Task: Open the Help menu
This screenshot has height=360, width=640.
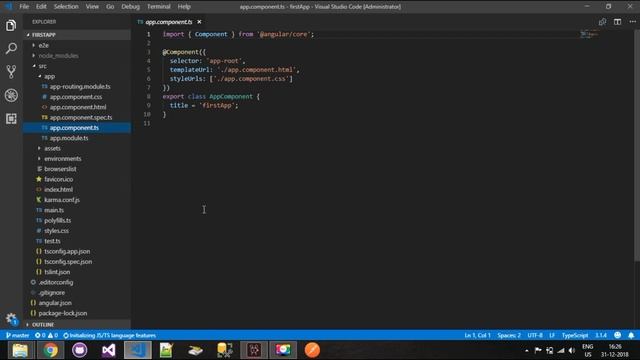Action: 184,7
